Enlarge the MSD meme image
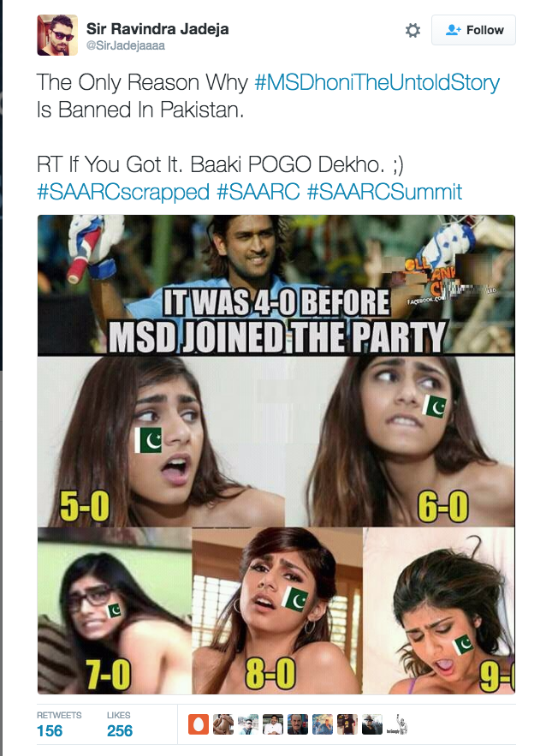546x756 pixels. click(x=276, y=454)
